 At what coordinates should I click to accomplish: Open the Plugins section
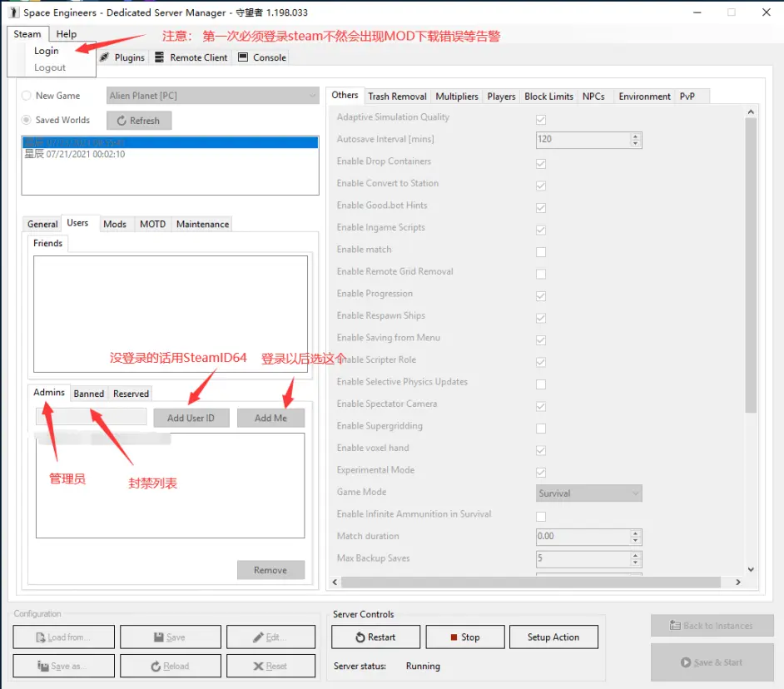click(x=122, y=57)
